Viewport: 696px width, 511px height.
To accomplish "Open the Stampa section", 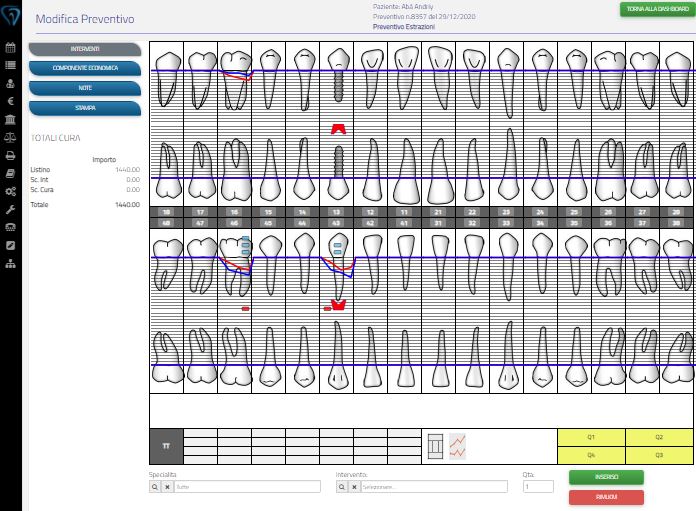I will click(x=85, y=107).
